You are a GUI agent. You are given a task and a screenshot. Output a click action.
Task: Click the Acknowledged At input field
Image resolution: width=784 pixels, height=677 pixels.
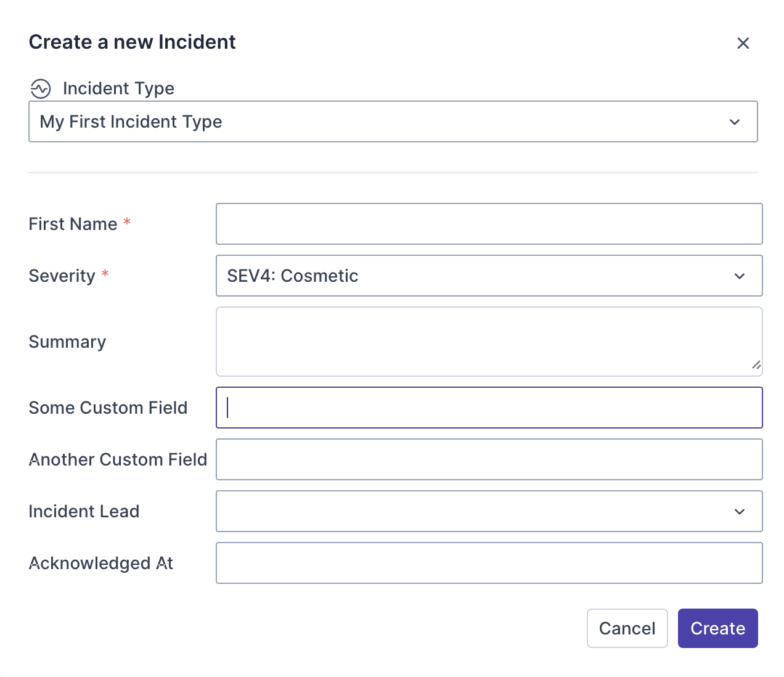pos(489,563)
